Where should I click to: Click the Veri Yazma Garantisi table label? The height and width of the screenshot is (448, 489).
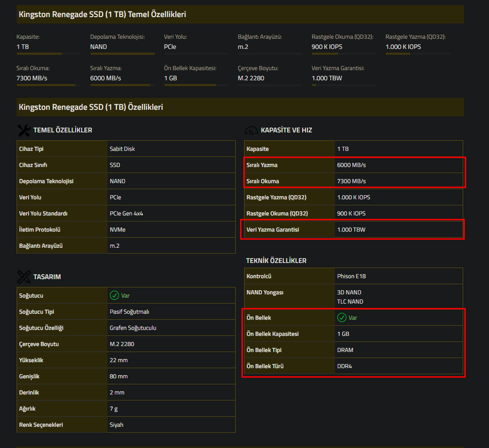pyautogui.click(x=273, y=230)
